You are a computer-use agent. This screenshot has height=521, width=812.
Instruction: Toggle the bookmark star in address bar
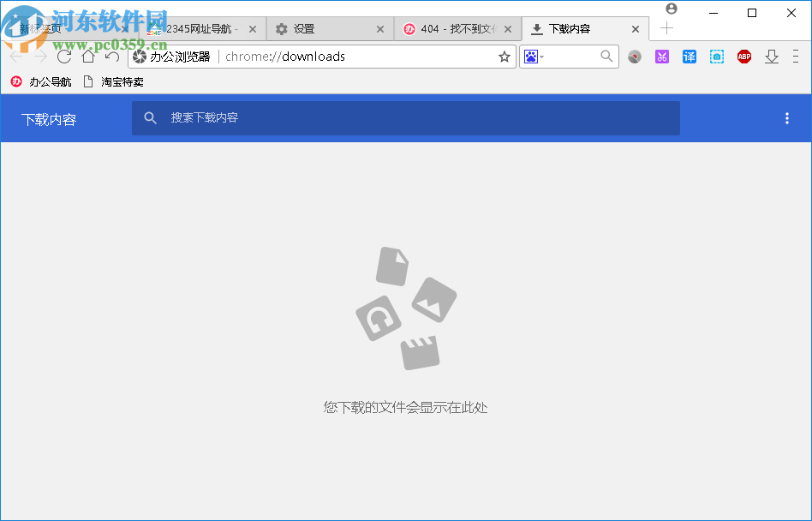(504, 57)
